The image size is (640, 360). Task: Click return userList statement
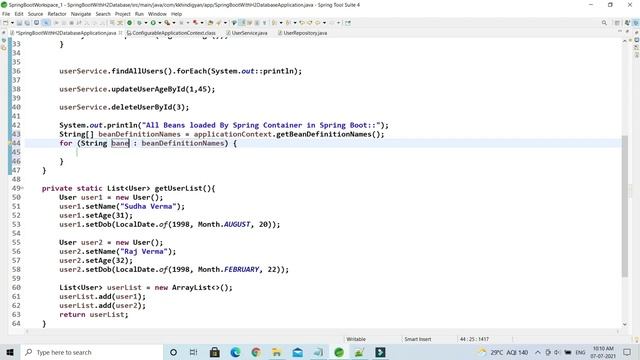click(x=93, y=315)
